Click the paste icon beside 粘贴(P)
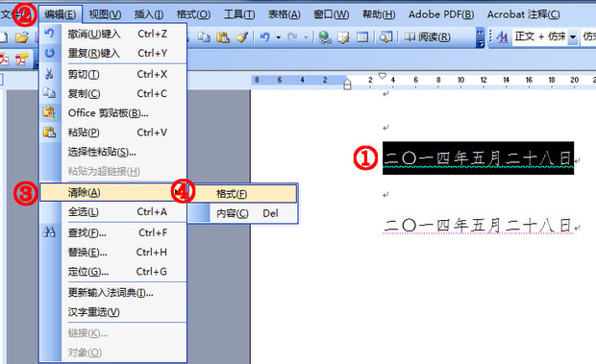This screenshot has width=596, height=364. coord(49,133)
